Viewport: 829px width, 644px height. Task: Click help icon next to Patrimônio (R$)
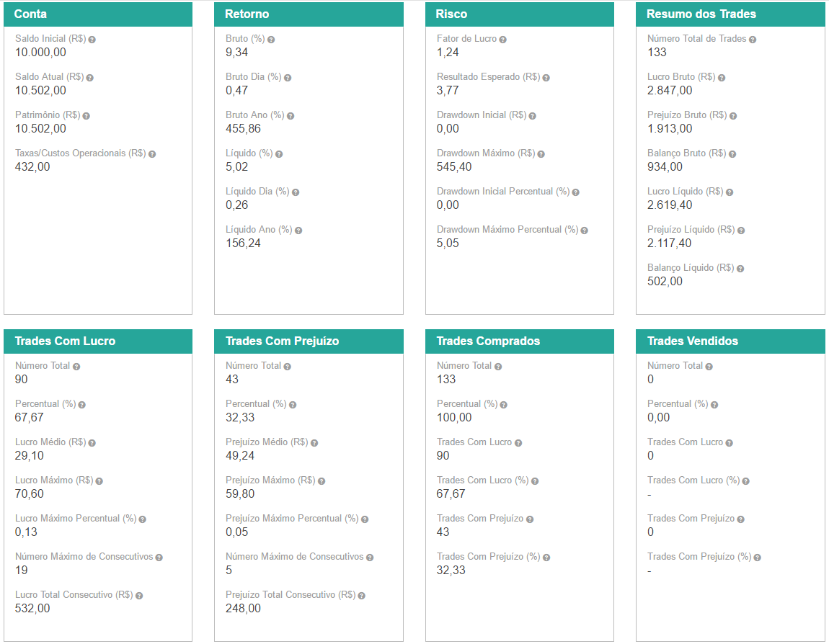pos(86,116)
